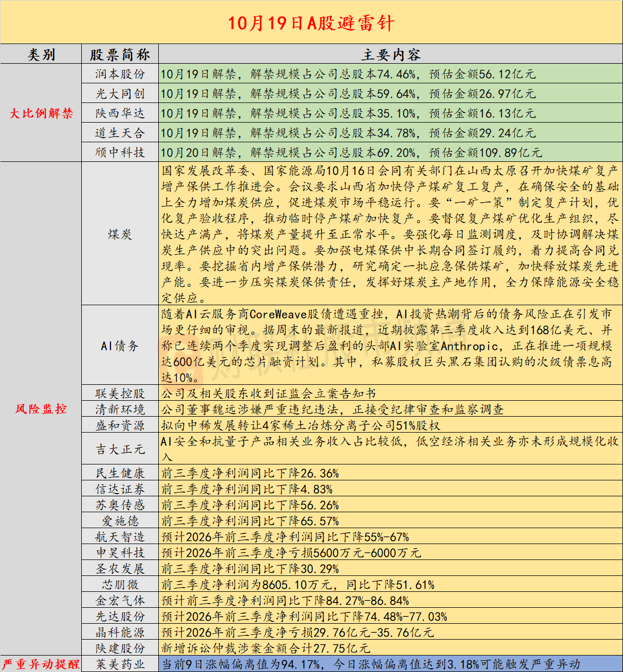
Task: Select stock name '苏奥传感'
Action: click(120, 505)
